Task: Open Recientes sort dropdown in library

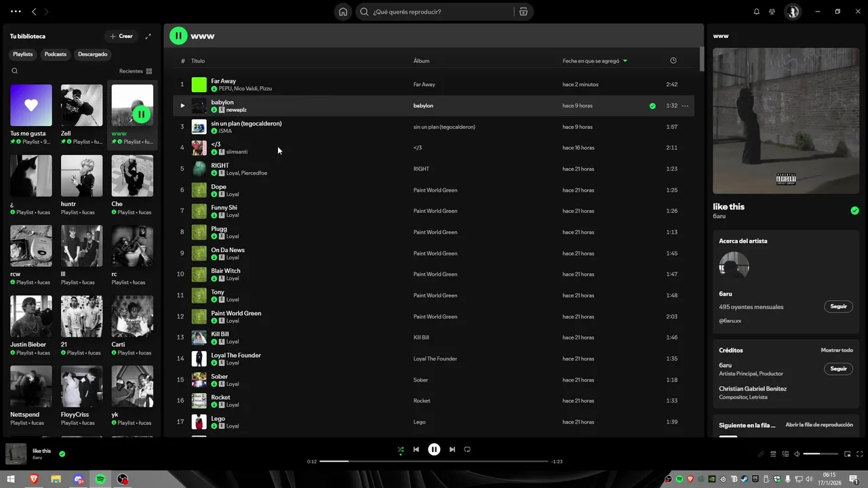Action: tap(136, 71)
